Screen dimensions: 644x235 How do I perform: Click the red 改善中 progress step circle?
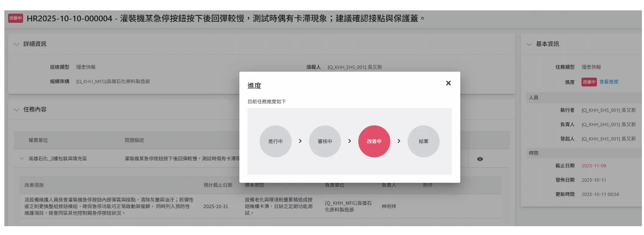374,141
